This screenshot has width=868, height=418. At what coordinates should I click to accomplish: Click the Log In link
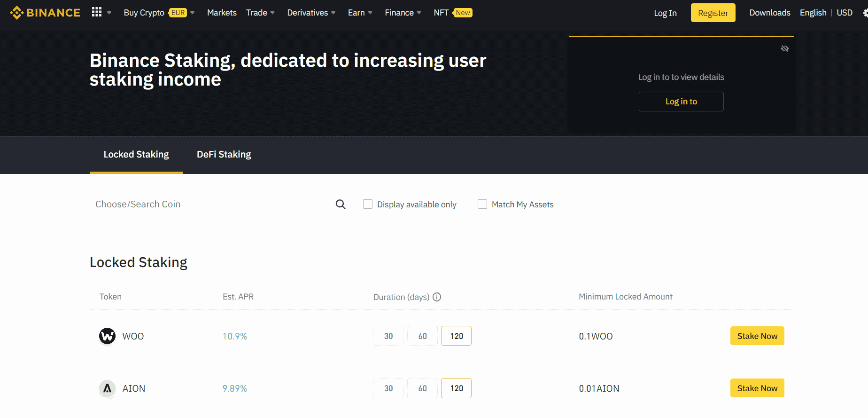click(665, 13)
